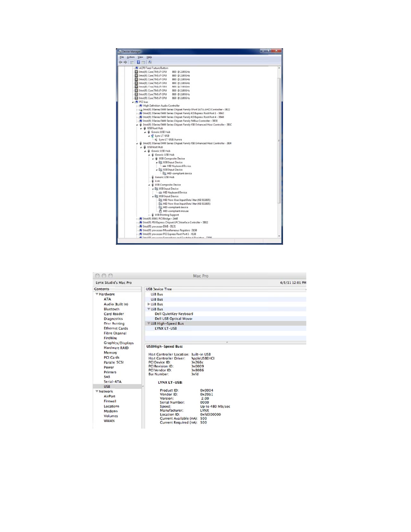
Task: Open the Help menu in Device Manager
Action: [149, 57]
